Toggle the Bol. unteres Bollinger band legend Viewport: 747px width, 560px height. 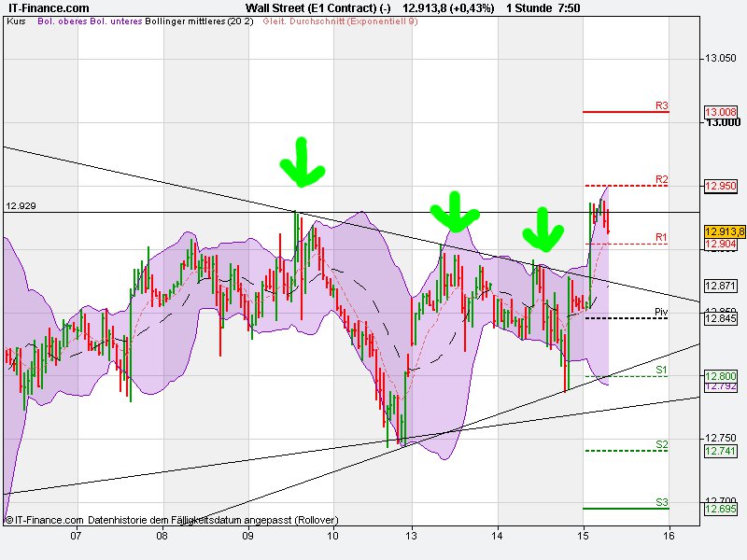116,28
